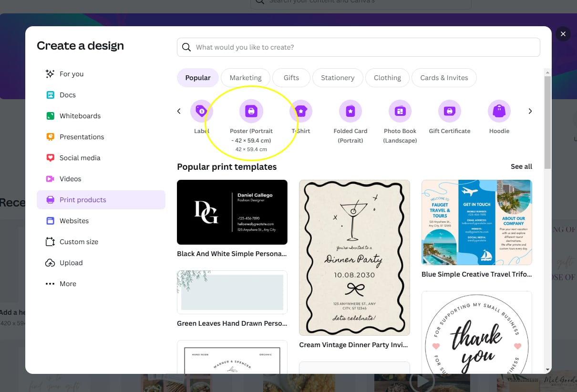Click the Blue Simple Creative Travel Trifo... title

click(477, 274)
